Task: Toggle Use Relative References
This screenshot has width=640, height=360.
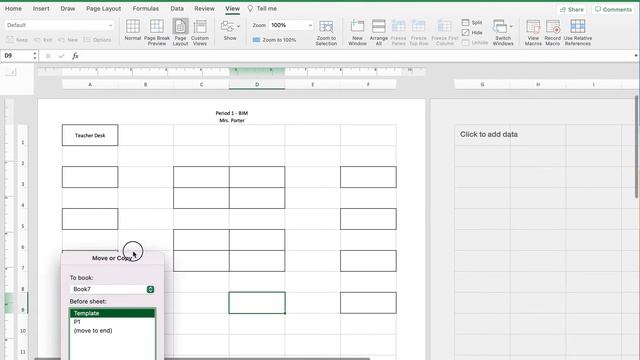Action: (578, 32)
